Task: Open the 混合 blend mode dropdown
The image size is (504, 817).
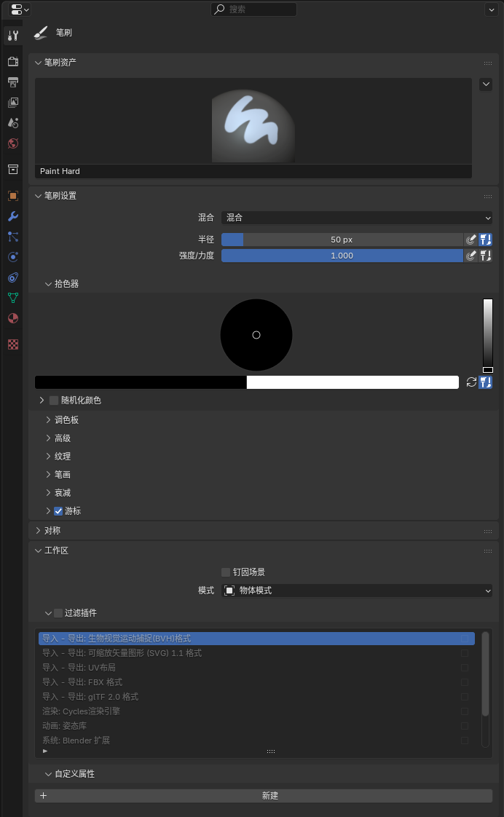Action: pos(356,218)
